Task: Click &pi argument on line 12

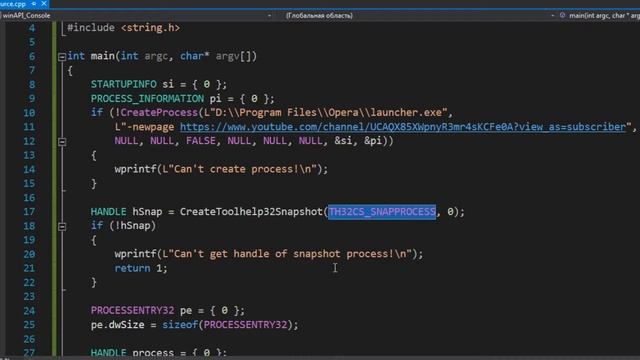Action: [373, 141]
